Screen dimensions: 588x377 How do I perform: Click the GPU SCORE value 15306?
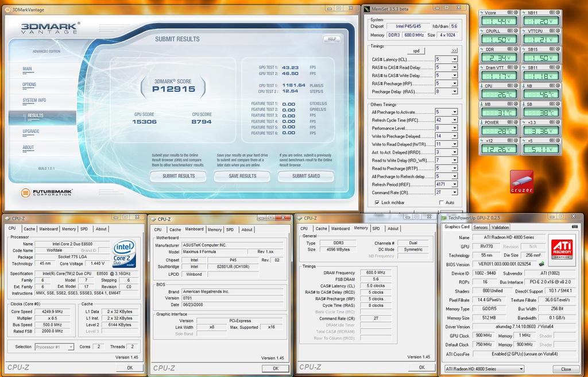click(144, 122)
